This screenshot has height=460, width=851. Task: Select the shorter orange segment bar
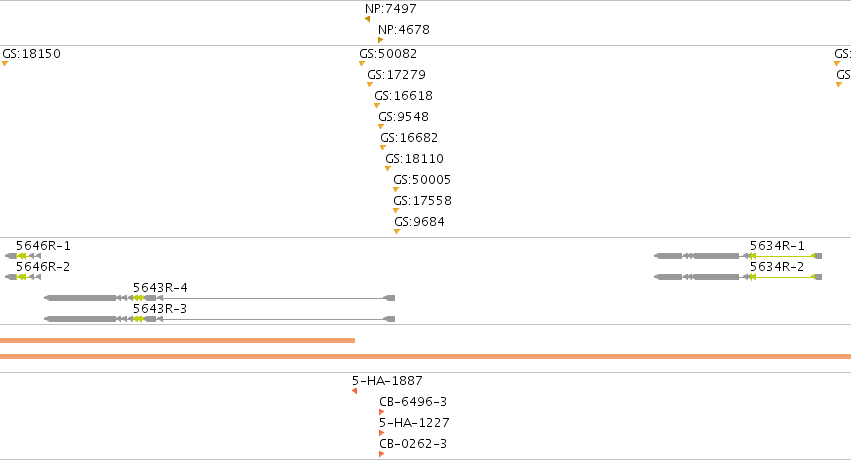coord(177,341)
